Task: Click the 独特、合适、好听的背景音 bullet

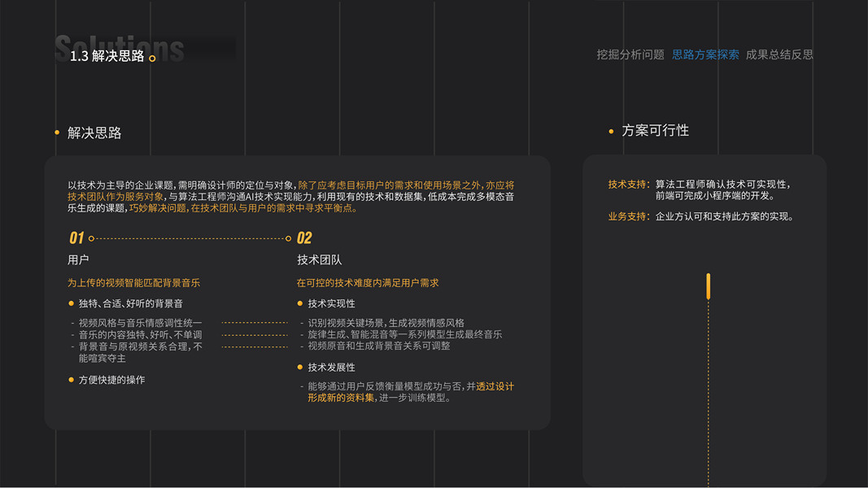Action: pyautogui.click(x=131, y=303)
